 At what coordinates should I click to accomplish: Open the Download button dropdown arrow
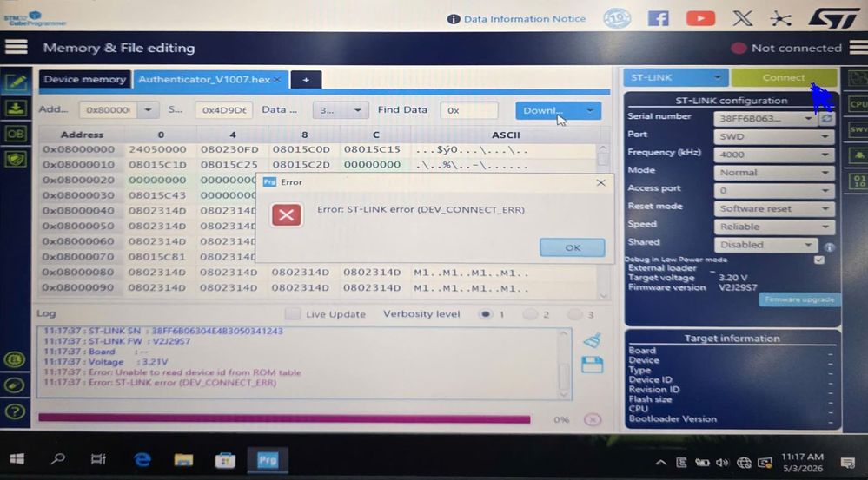point(590,110)
